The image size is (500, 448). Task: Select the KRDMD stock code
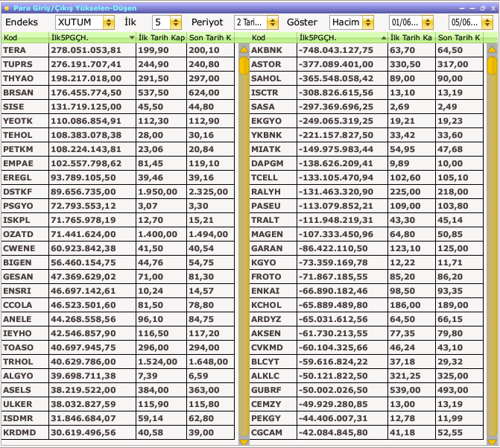click(19, 432)
